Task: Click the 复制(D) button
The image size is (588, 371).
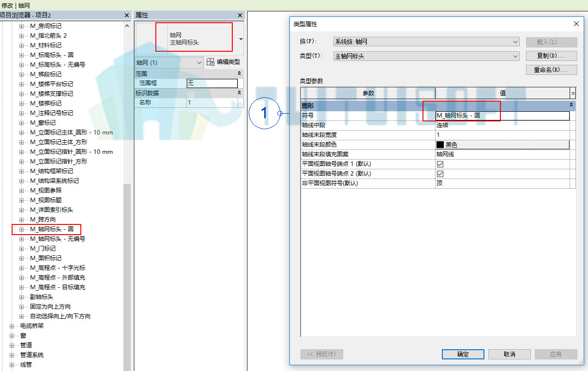Action: pyautogui.click(x=552, y=56)
